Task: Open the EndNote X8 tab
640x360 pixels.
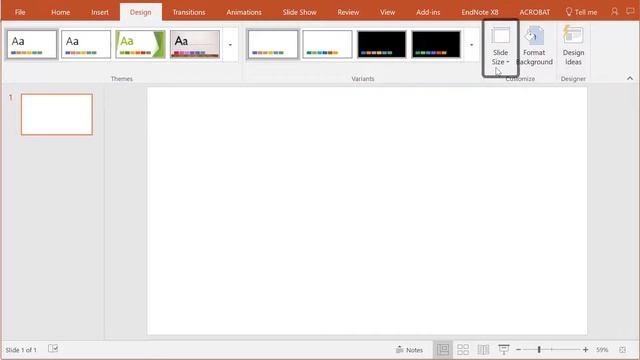Action: pos(480,12)
